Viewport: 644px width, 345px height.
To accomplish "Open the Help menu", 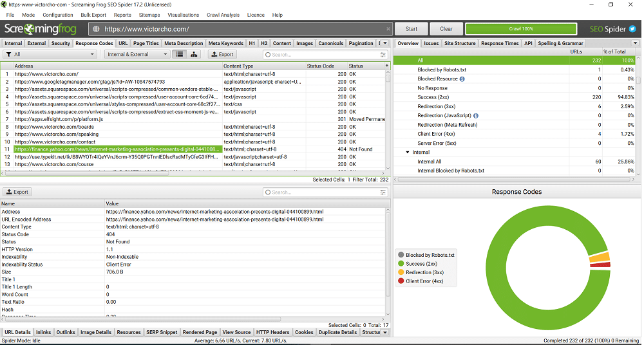I will click(277, 15).
